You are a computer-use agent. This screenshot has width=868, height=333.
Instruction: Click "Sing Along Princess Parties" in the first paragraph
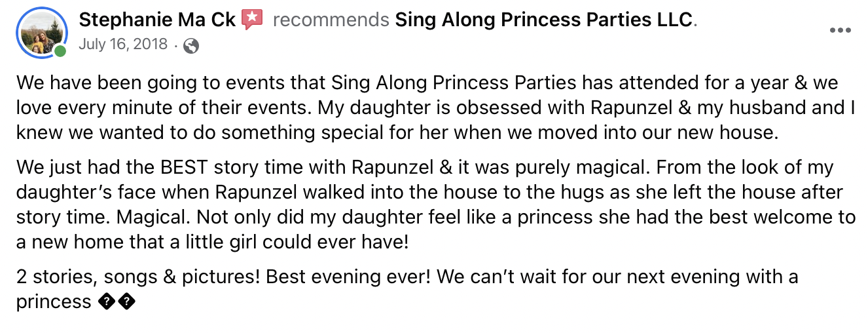click(454, 84)
